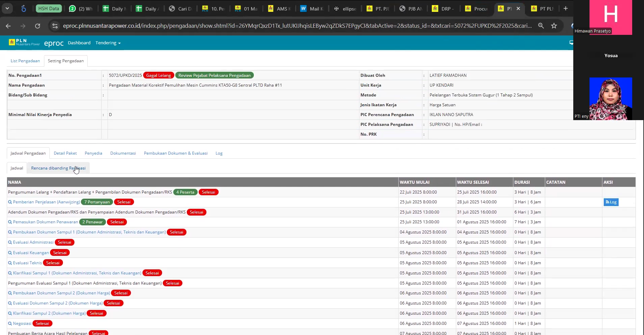The width and height of the screenshot is (644, 335).
Task: Click the site information icon beside the URL
Action: coord(55,26)
